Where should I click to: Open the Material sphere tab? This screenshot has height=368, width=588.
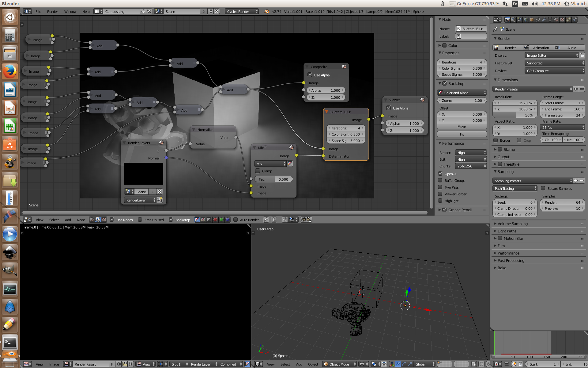click(x=556, y=20)
